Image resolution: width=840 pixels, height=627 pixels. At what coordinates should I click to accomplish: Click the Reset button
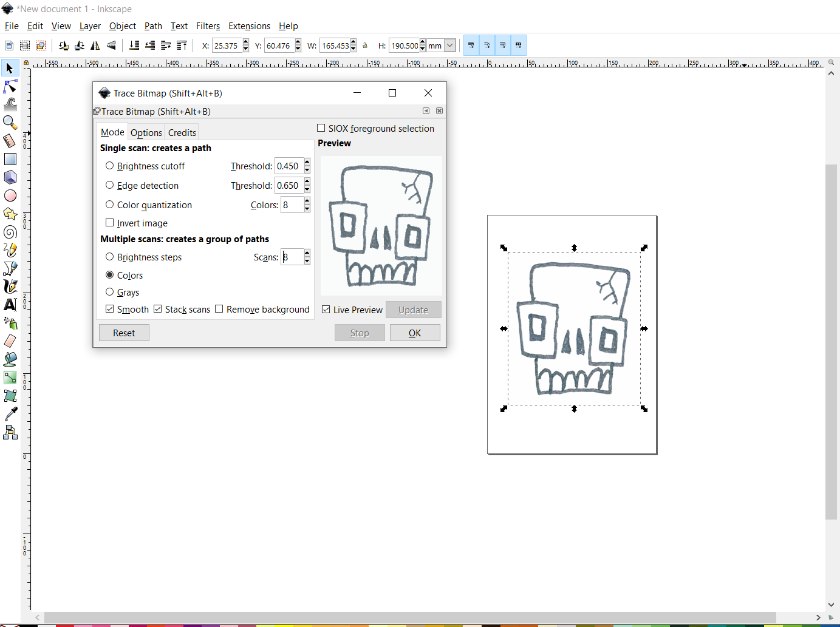pyautogui.click(x=124, y=333)
